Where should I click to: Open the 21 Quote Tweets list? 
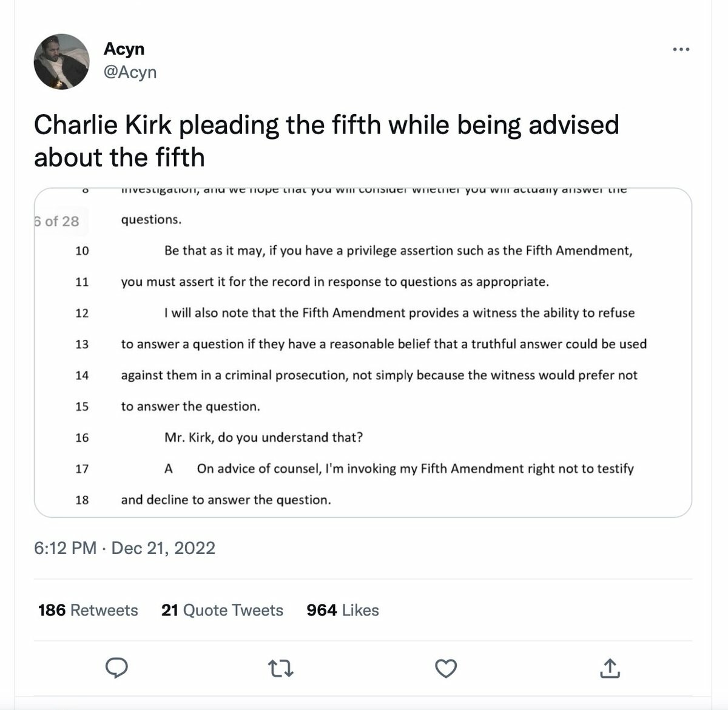[222, 610]
